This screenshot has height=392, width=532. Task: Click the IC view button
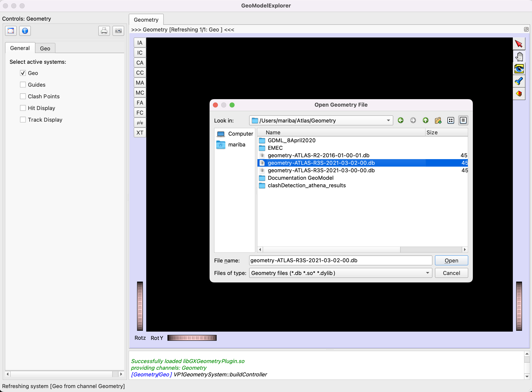[140, 53]
